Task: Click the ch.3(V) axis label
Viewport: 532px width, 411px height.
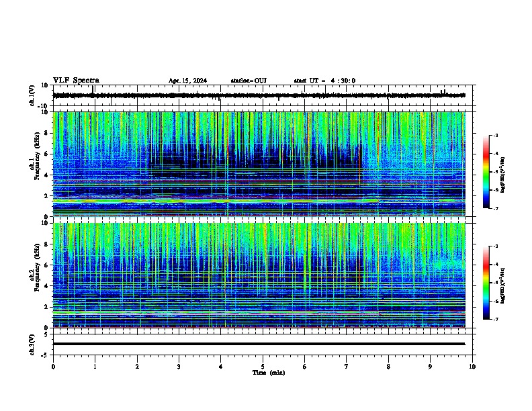Action: (32, 345)
